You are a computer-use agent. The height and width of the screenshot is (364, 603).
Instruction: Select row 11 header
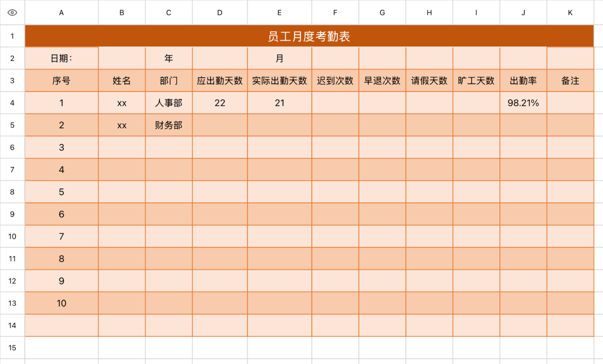[12, 259]
